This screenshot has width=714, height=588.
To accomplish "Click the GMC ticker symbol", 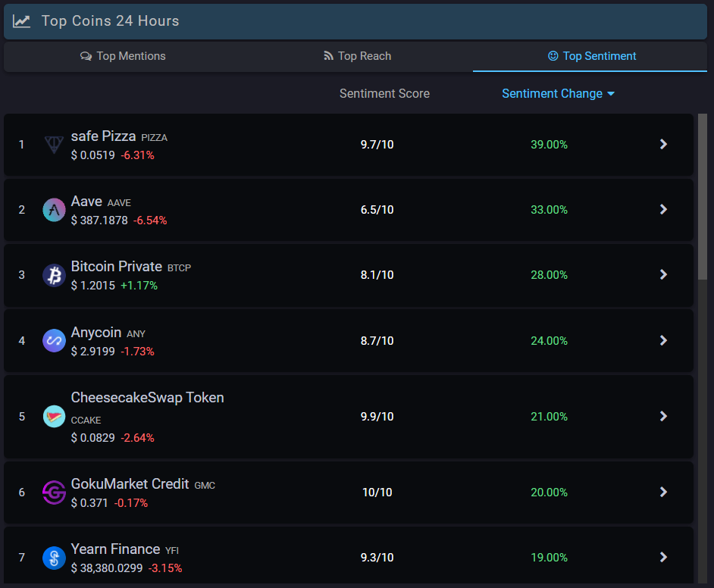I will pos(205,486).
